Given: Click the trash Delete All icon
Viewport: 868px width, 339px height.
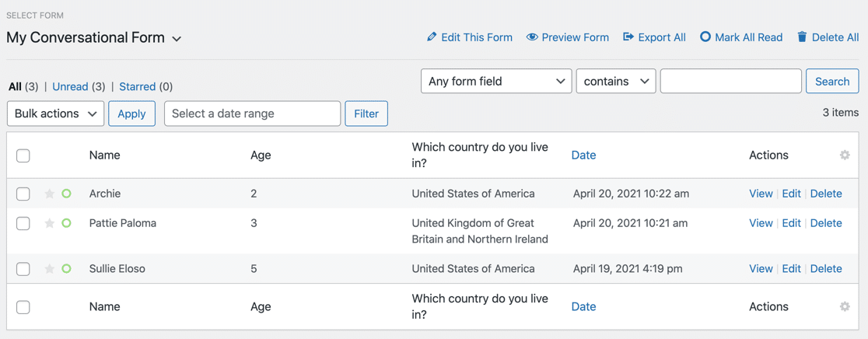Looking at the screenshot, I should pyautogui.click(x=802, y=37).
